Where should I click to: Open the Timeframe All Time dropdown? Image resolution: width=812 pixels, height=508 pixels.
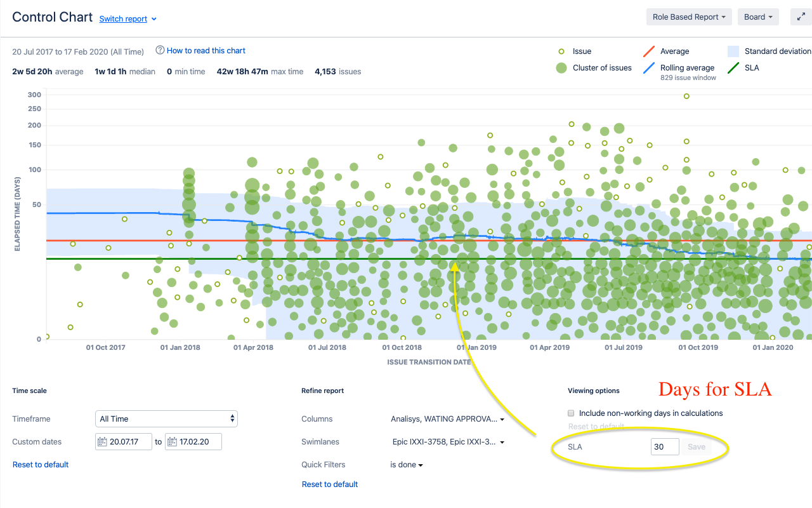(x=166, y=418)
